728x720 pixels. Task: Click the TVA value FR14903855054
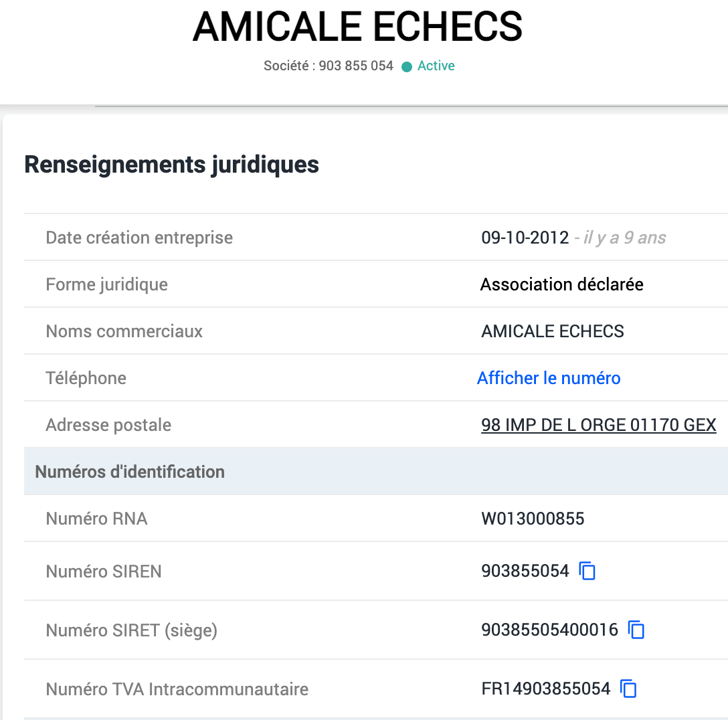click(545, 689)
